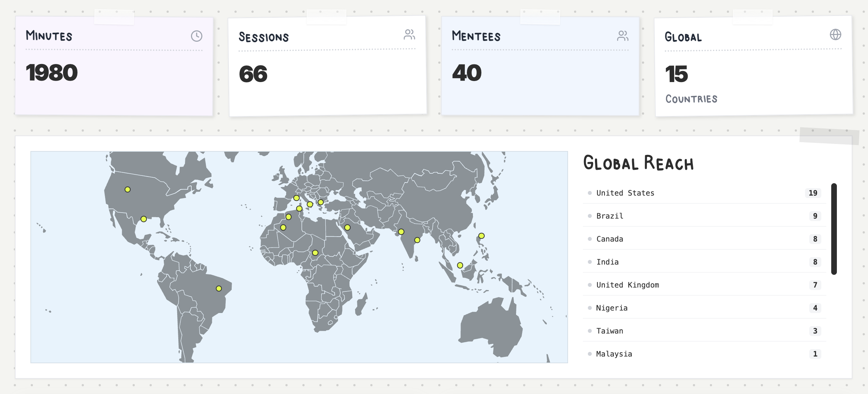Click the clock icon on Minutes card
Screen dimensions: 868x394
(x=197, y=36)
